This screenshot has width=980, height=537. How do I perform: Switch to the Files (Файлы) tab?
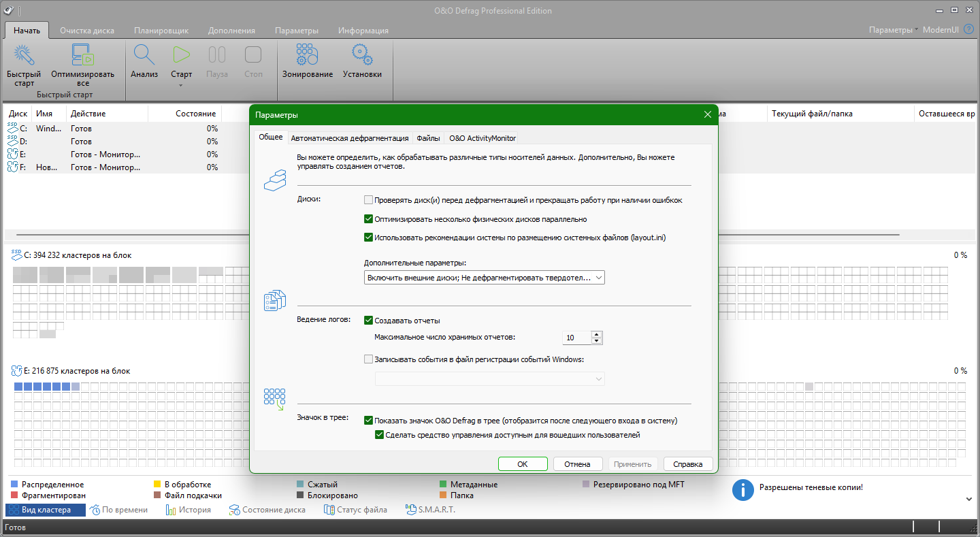pos(428,138)
